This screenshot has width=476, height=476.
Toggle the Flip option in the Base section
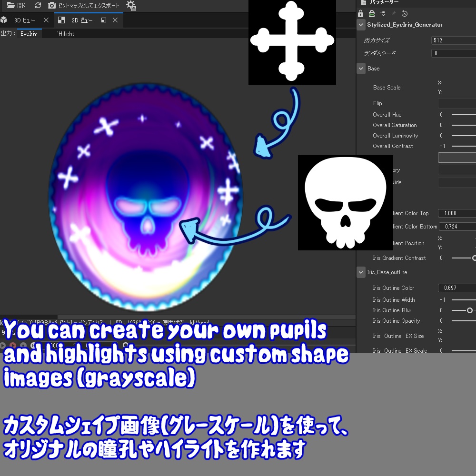457,103
